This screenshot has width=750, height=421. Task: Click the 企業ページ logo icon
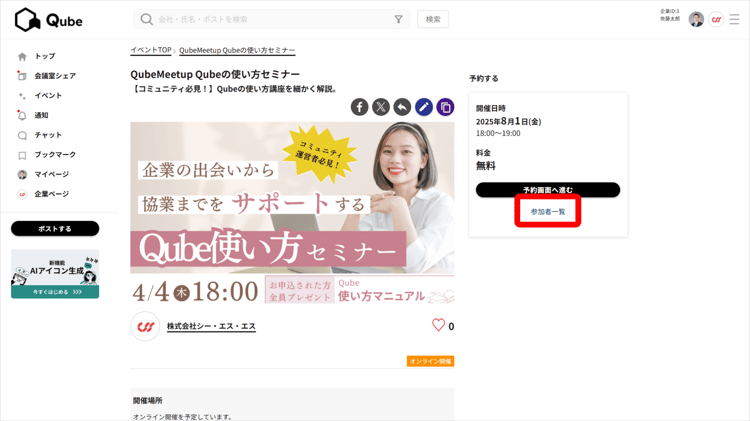coord(22,194)
